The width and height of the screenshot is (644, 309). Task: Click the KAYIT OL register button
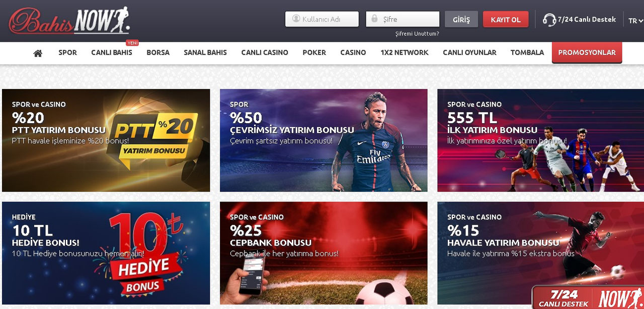(506, 20)
